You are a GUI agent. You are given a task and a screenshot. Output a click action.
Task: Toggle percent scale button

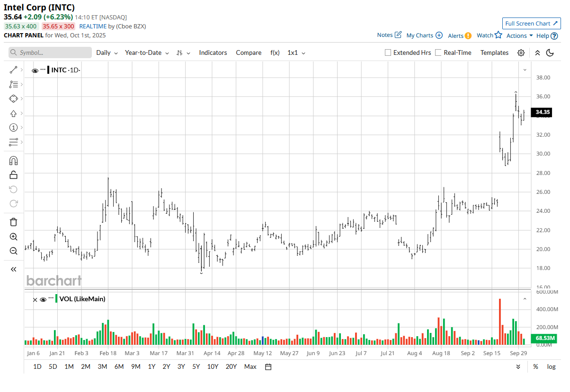pos(535,366)
